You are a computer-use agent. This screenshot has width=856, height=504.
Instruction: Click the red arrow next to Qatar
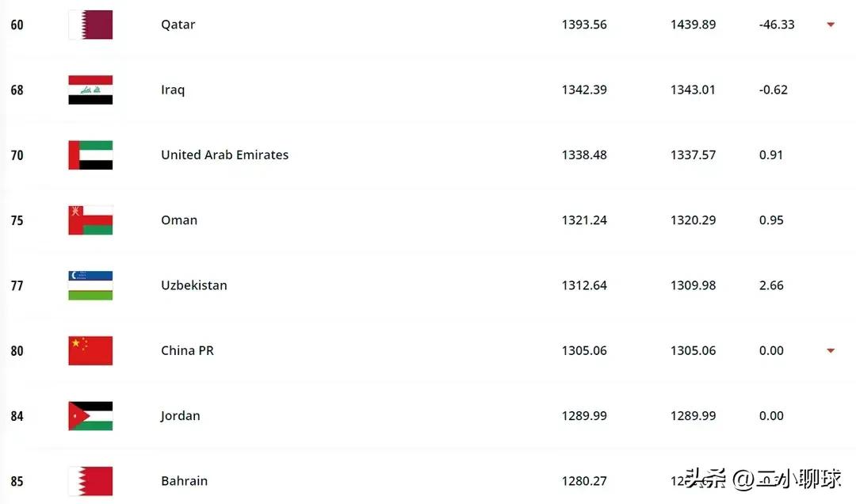click(x=830, y=25)
